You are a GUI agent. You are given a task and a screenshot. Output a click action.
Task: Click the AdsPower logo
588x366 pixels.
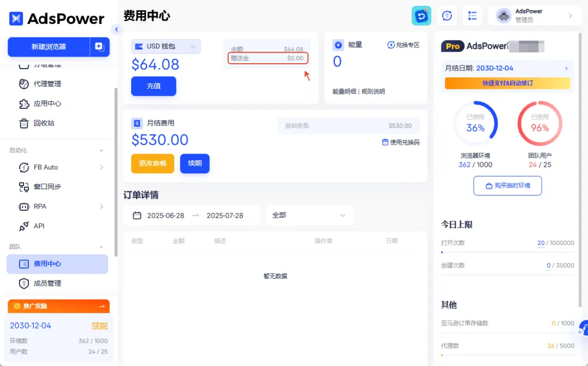click(x=56, y=19)
